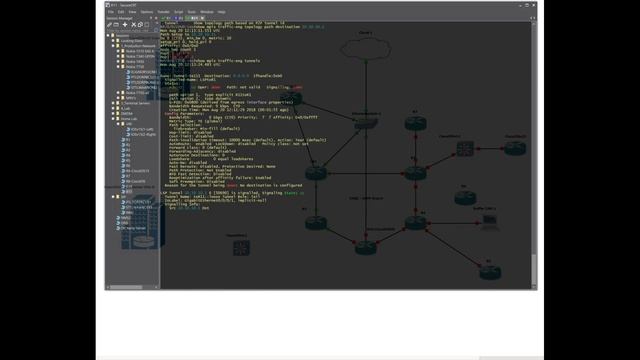
Task: Select the Home Lab folder
Action: [x=129, y=119]
